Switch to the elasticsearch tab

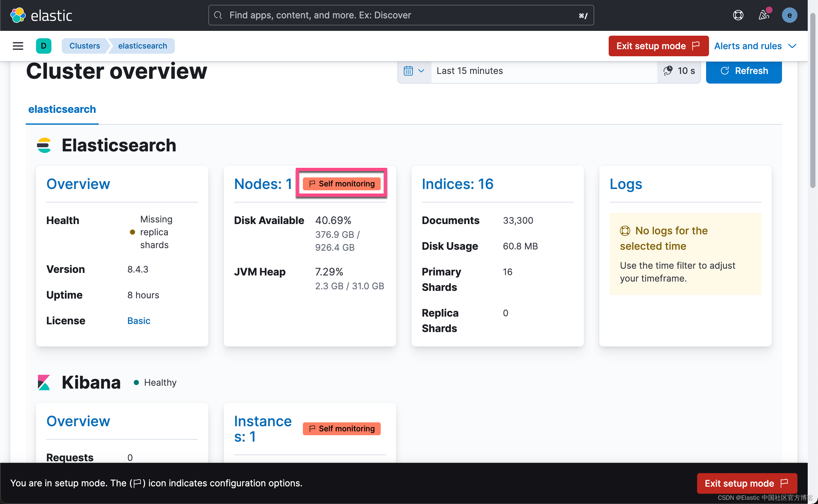[62, 109]
